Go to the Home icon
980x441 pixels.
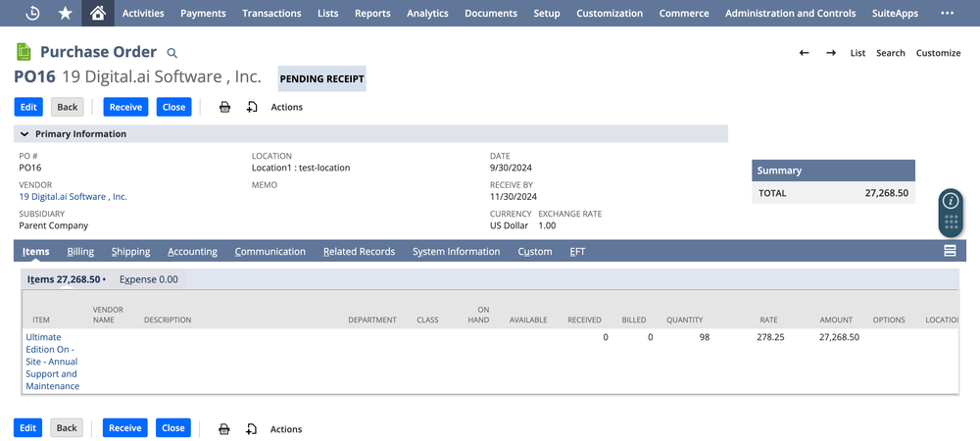(96, 14)
